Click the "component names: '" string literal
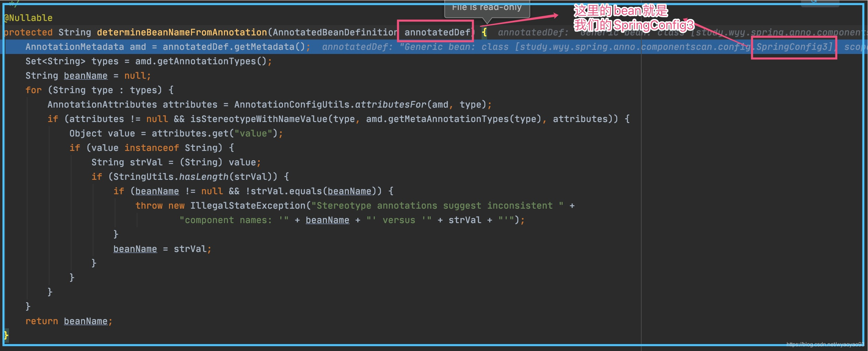Viewport: 868px width, 351px height. (234, 220)
